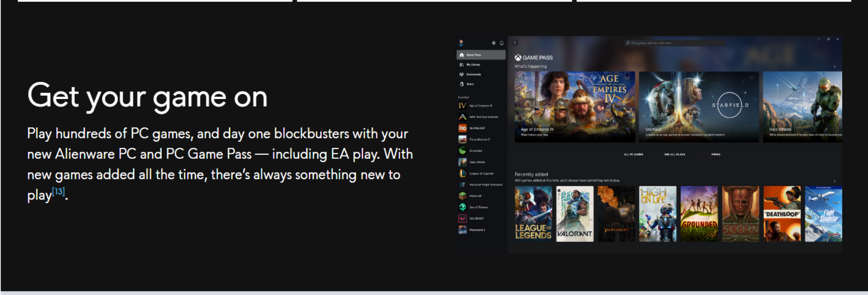
Task: Click the SEE ALL PLANS button
Action: pyautogui.click(x=674, y=154)
